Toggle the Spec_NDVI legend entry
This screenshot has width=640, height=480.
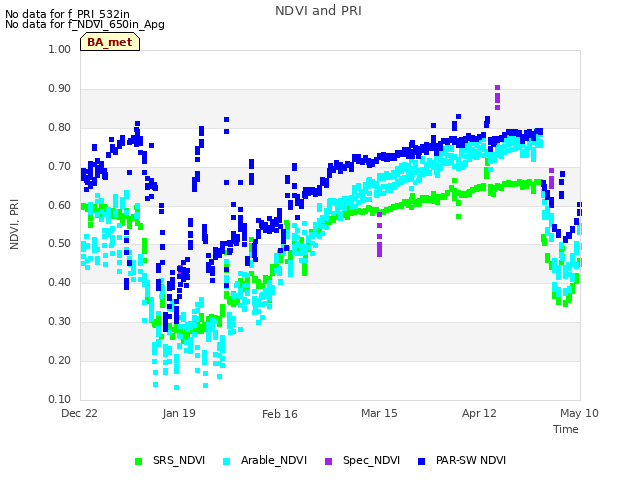tap(362, 460)
